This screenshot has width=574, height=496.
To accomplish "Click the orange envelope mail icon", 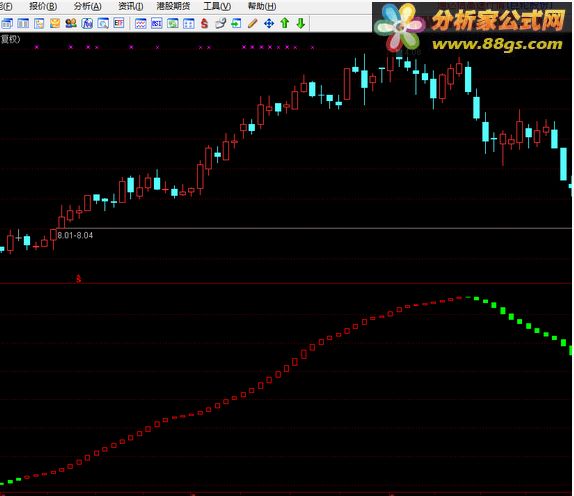I will 55,23.
